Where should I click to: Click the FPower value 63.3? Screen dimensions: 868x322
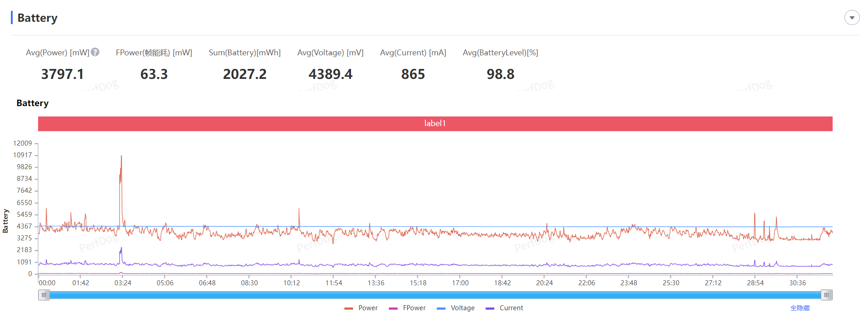[154, 74]
